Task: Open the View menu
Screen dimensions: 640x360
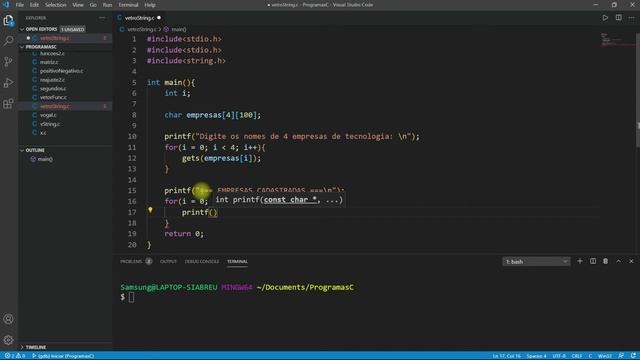Action: (x=78, y=5)
